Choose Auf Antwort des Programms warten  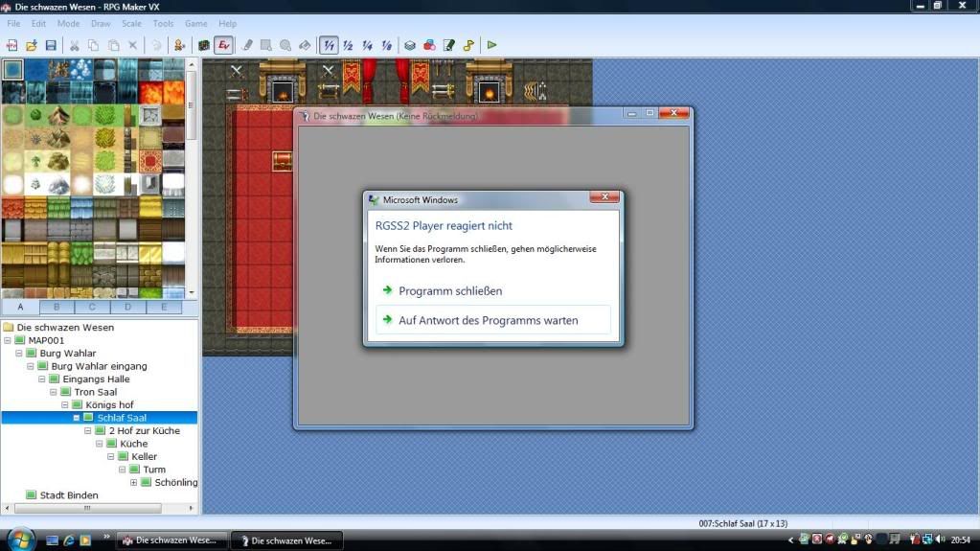(492, 320)
